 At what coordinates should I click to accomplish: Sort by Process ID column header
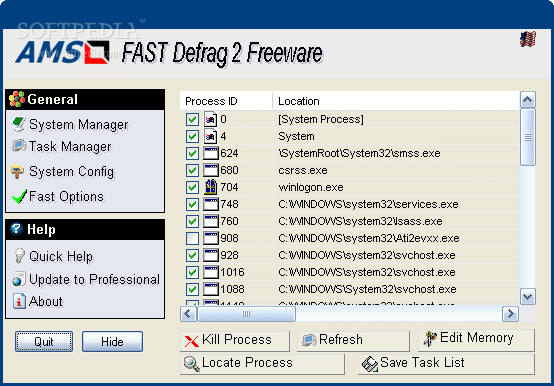[226, 101]
